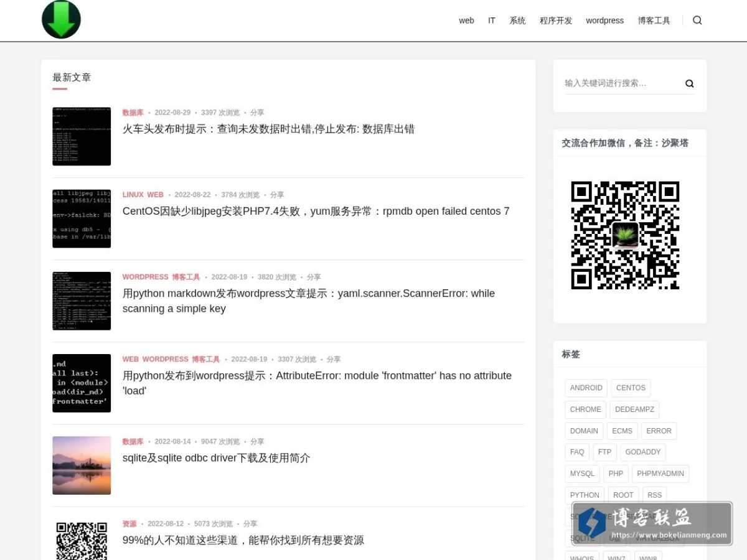The width and height of the screenshot is (747, 560).
Task: Click 分享 on the 资源 article
Action: 250,524
